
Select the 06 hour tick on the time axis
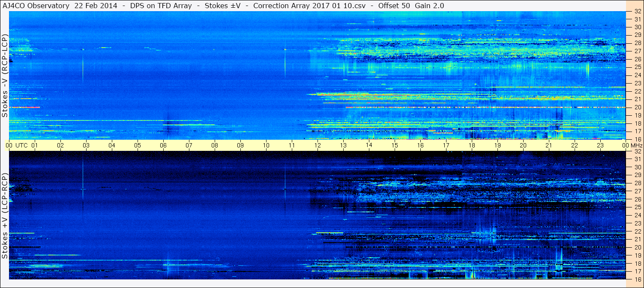[x=163, y=145]
